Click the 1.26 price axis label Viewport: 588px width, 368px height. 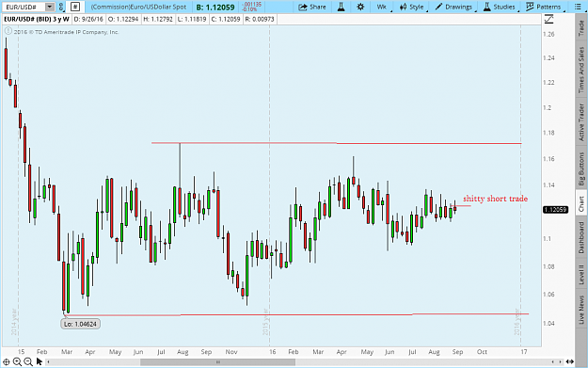(x=548, y=34)
